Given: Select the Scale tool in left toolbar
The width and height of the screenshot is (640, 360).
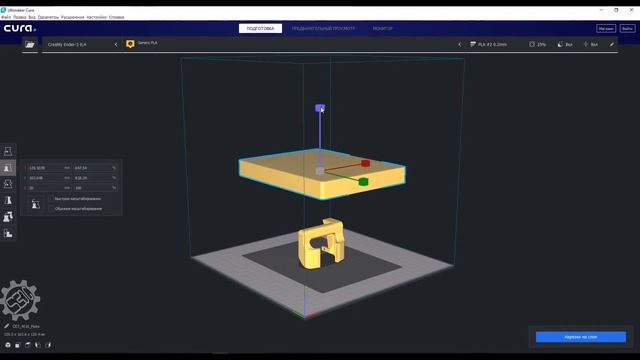Looking at the screenshot, I should (x=8, y=168).
